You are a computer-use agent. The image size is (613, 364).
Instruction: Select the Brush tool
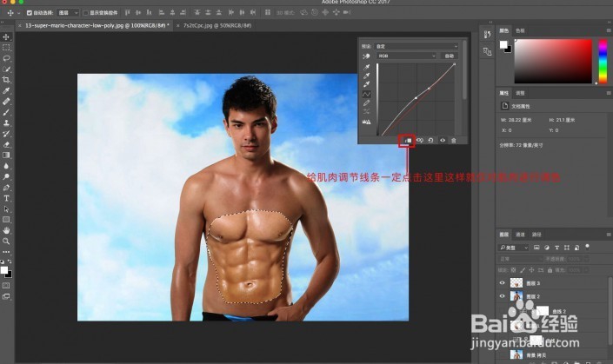point(6,112)
